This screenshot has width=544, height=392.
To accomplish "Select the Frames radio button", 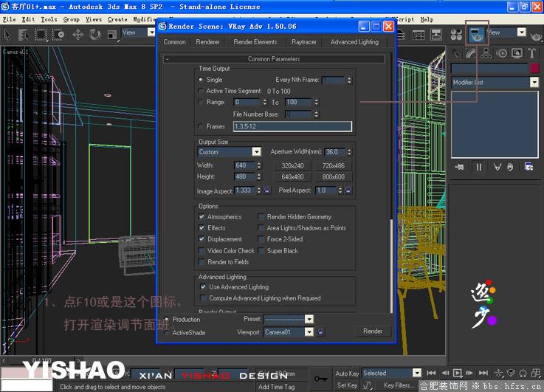I will click(x=201, y=126).
